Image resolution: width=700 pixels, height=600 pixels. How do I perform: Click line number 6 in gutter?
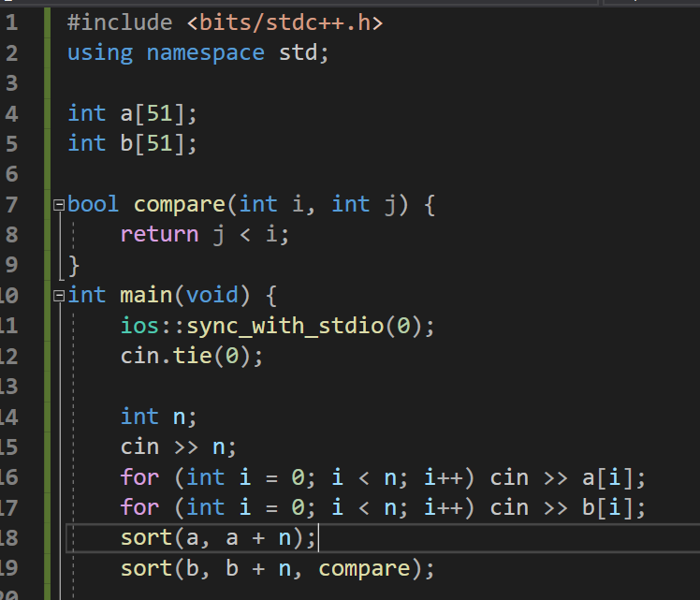11,174
